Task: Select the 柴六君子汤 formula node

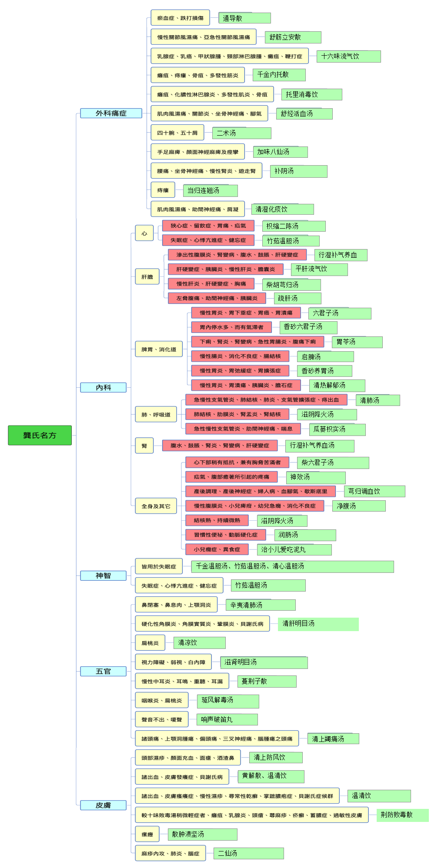Action: tap(333, 463)
